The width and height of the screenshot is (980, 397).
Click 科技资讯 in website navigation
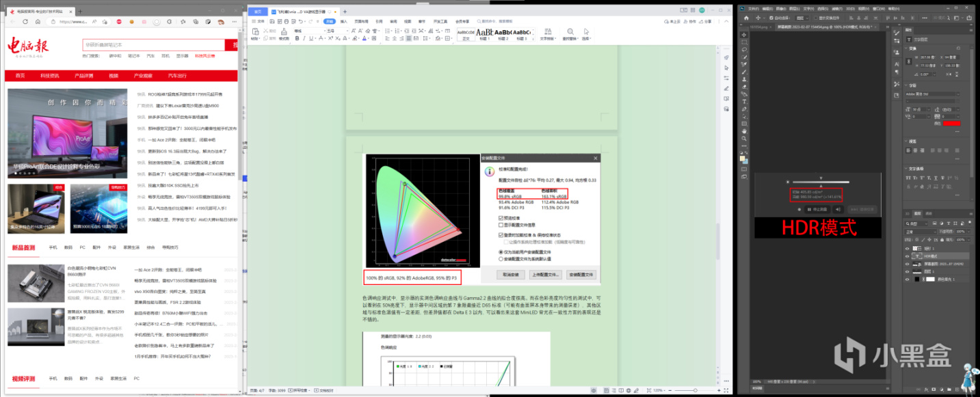(x=50, y=76)
